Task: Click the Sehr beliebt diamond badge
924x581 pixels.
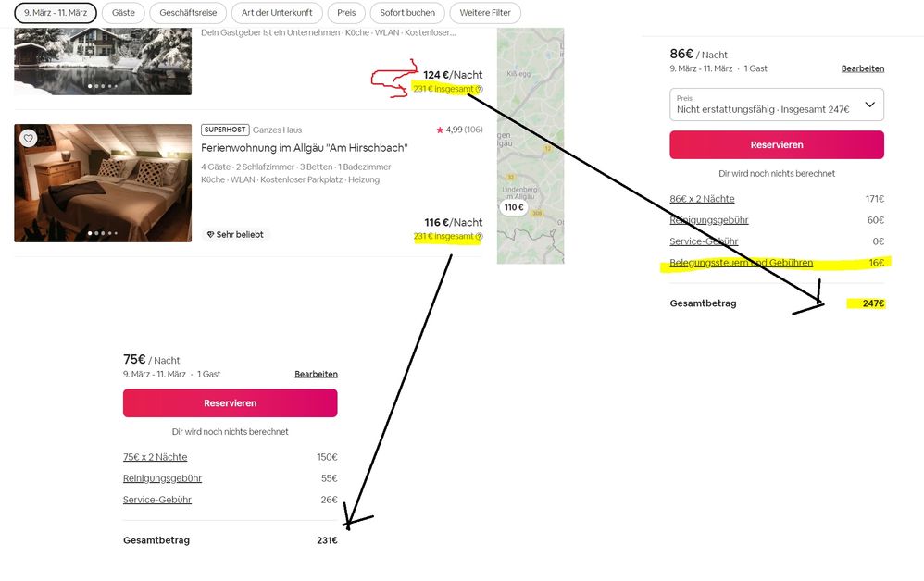Action: (235, 235)
